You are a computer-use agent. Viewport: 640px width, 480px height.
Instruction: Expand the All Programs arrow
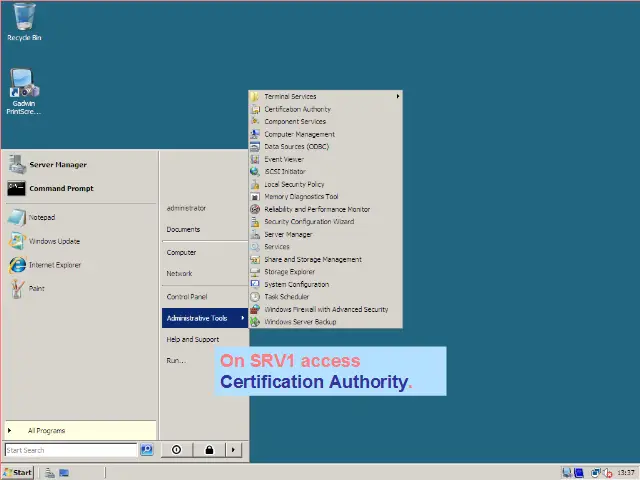[x=9, y=430]
